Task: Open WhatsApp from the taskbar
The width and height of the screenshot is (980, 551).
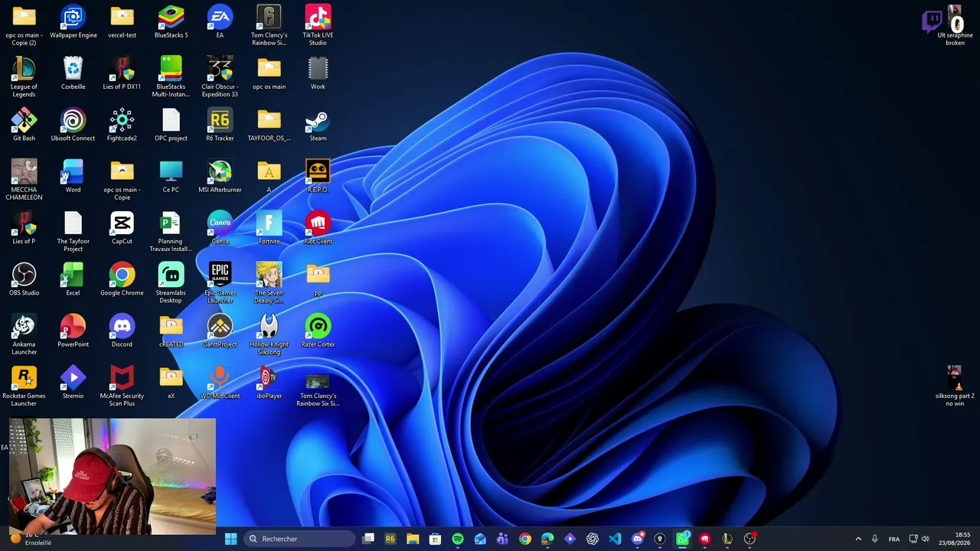Action: click(x=682, y=539)
